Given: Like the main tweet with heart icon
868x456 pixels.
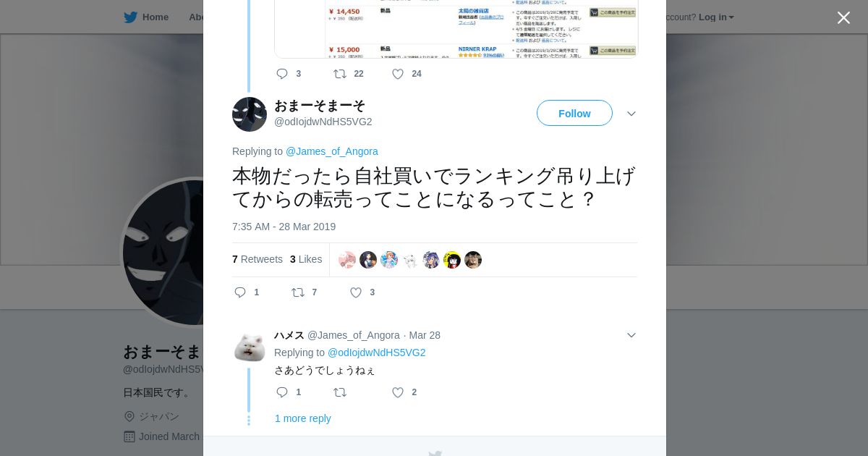Looking at the screenshot, I should click(x=356, y=292).
